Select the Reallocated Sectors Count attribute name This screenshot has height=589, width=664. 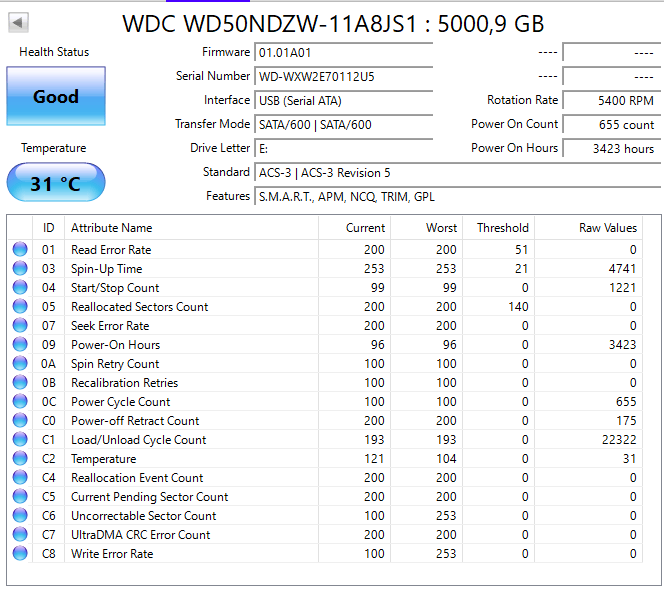(139, 307)
